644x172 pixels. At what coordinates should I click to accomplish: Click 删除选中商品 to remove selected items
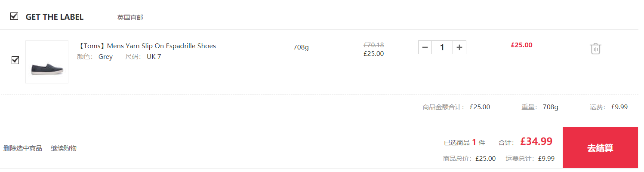[23, 148]
